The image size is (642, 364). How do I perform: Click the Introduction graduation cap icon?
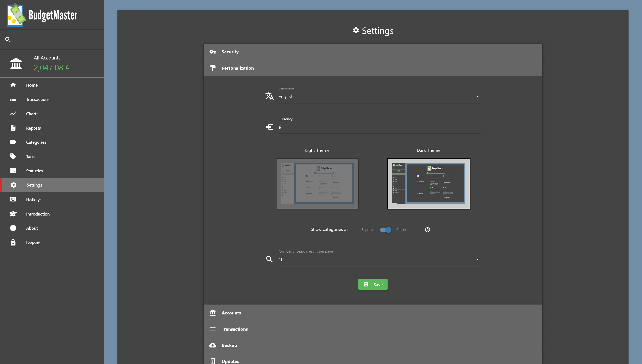tap(13, 214)
